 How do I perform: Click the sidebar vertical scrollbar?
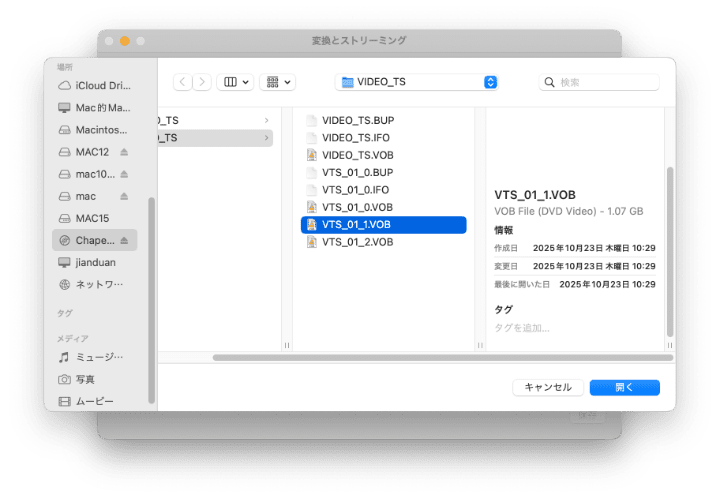tap(152, 300)
